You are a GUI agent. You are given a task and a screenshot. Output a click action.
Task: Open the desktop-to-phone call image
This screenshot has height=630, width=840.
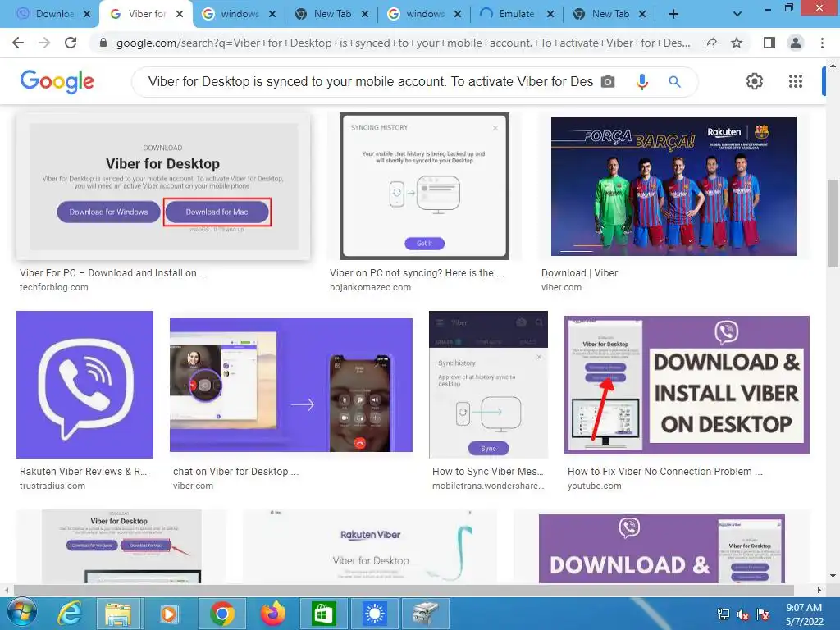[x=291, y=385]
